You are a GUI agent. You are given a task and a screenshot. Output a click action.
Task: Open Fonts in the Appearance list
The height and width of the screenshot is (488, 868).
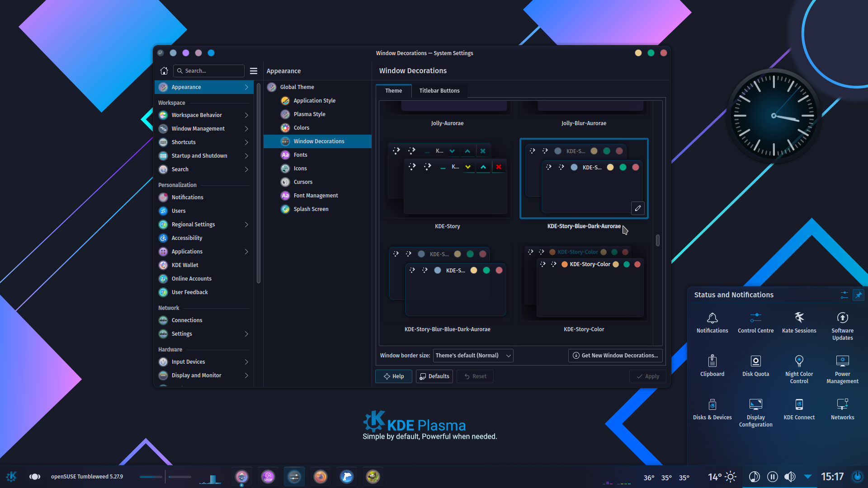[x=317, y=155]
